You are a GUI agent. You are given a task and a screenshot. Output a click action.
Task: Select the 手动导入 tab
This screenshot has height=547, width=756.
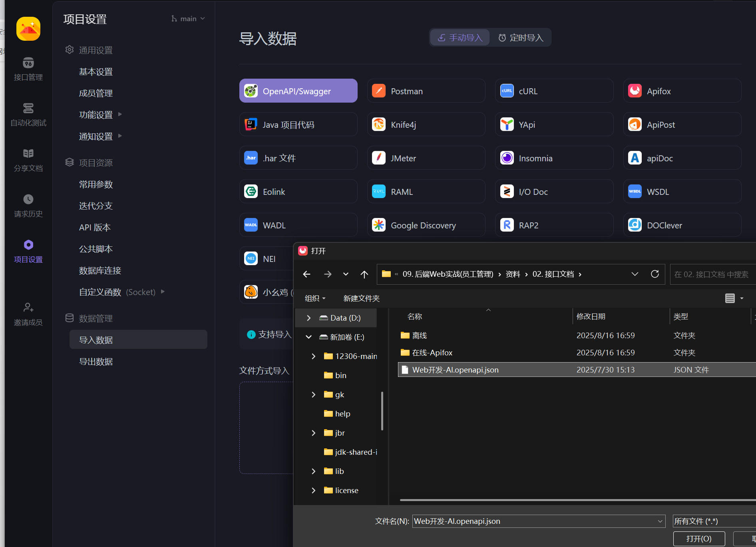click(x=460, y=38)
